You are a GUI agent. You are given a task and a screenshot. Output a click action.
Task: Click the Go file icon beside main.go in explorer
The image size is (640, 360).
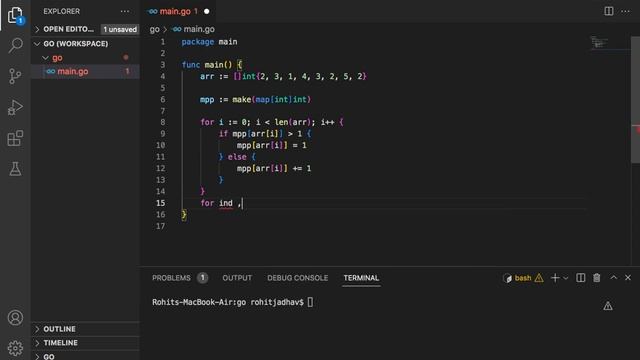(x=51, y=71)
